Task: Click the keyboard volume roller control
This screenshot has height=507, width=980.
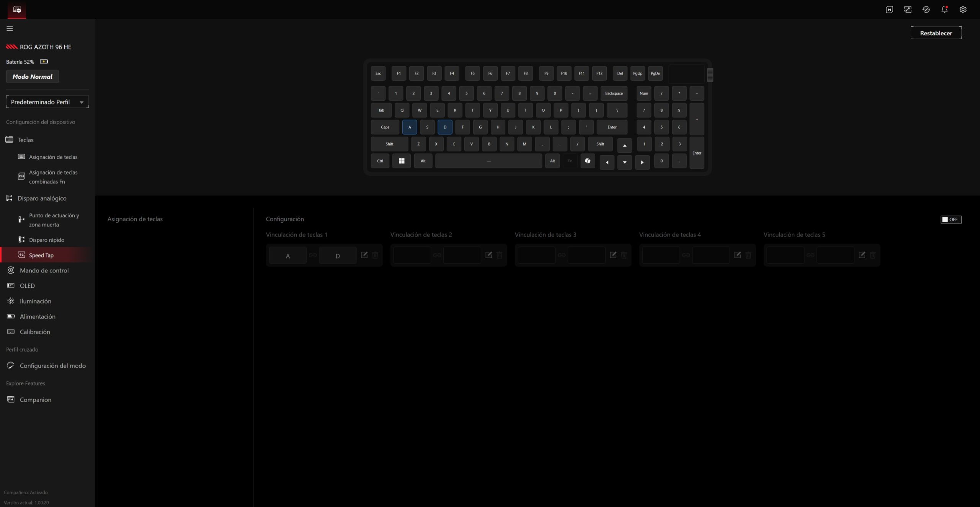Action: (x=710, y=75)
